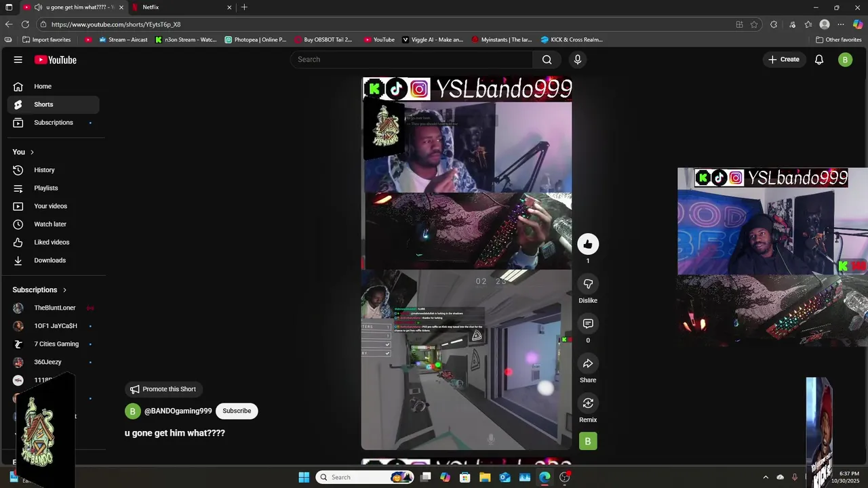Open 7 Cities Gaming channel

pos(53,344)
